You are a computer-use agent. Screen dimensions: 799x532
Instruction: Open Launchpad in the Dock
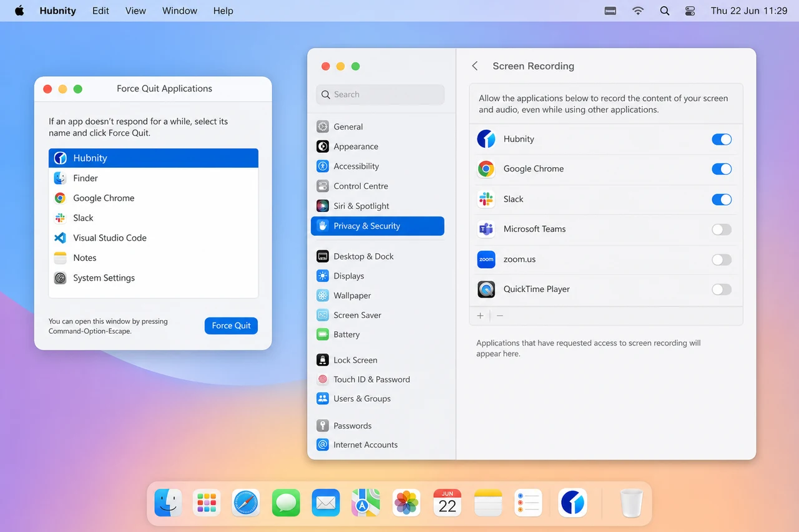pyautogui.click(x=207, y=503)
